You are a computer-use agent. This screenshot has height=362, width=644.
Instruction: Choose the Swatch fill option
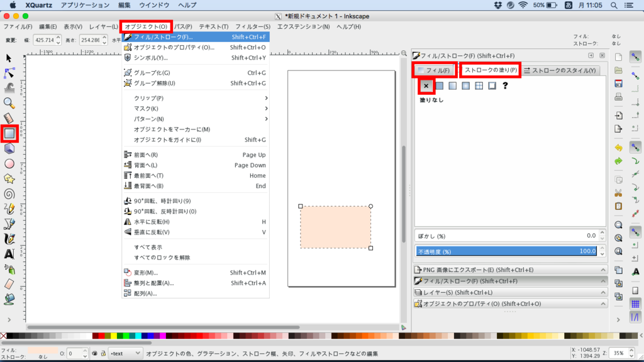pos(492,85)
